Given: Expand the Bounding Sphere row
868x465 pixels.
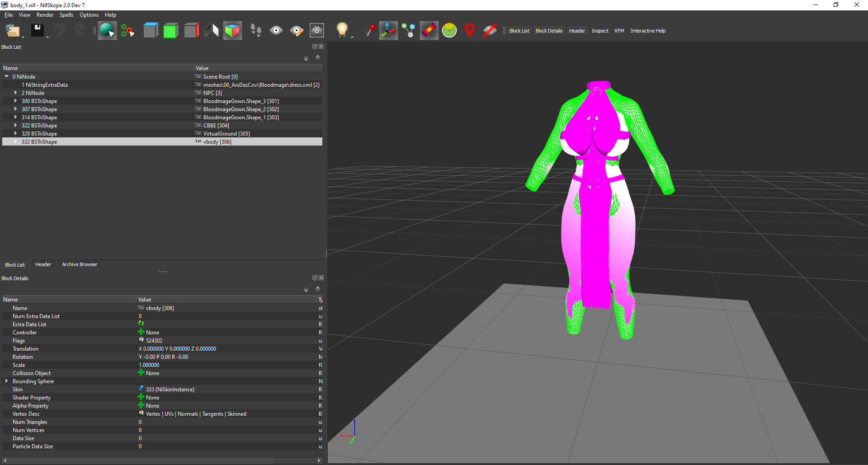Looking at the screenshot, I should (x=6, y=381).
